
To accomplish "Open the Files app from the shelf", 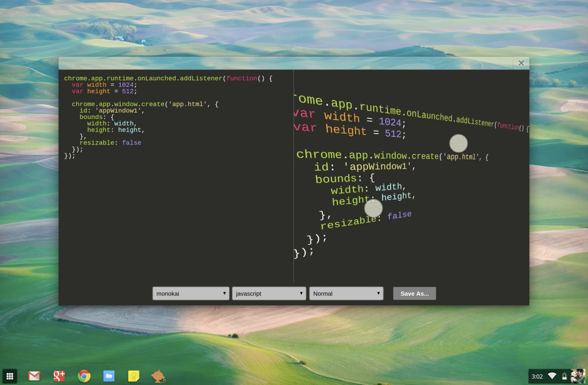I will click(x=109, y=376).
